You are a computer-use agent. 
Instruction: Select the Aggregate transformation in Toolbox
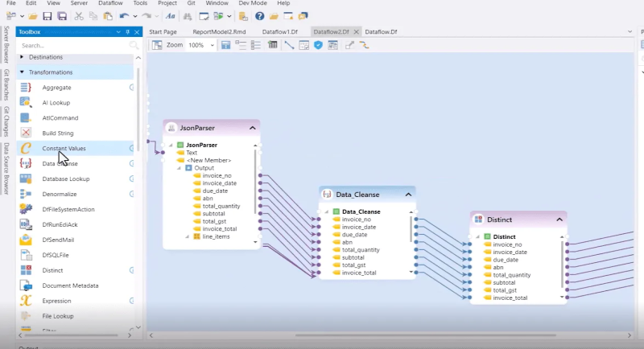point(56,87)
